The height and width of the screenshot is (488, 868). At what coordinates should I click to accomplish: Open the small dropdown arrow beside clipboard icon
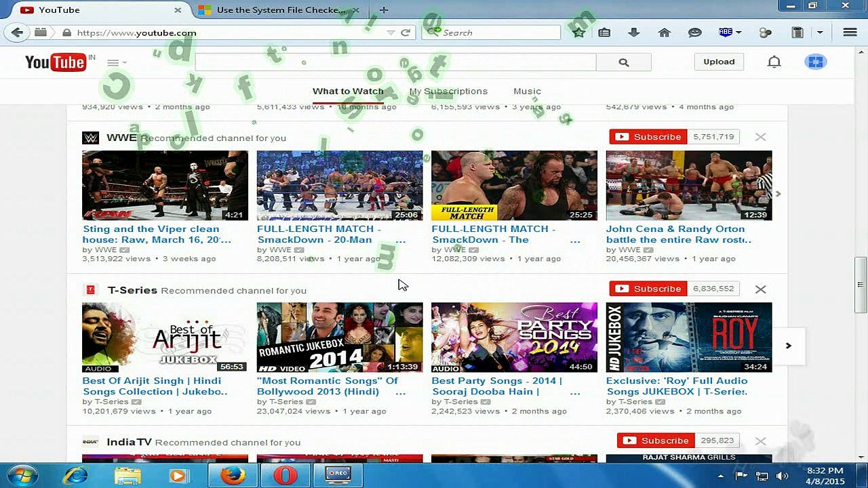(x=820, y=33)
